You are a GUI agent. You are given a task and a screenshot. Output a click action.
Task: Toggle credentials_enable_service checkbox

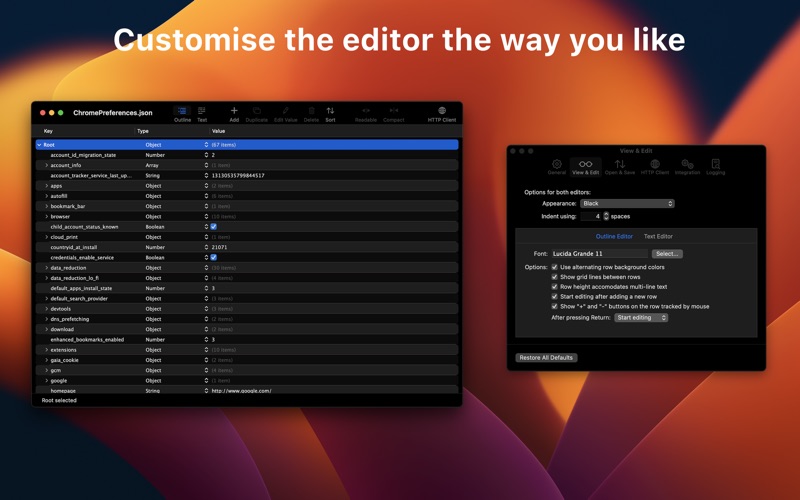[x=213, y=257]
